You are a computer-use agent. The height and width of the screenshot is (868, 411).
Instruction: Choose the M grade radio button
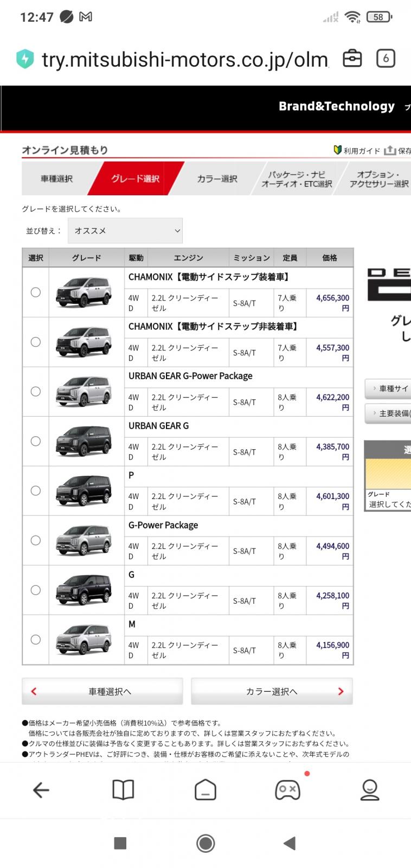pyautogui.click(x=36, y=640)
